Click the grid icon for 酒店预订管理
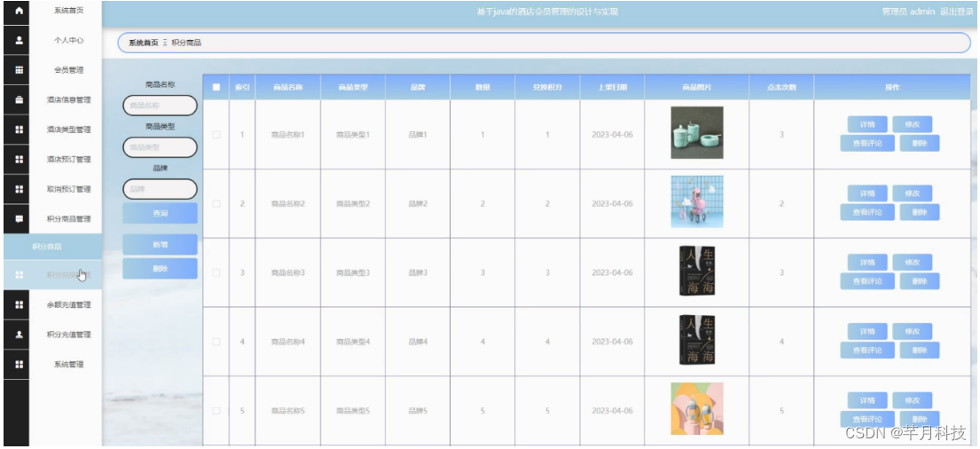The image size is (980, 449). click(19, 159)
